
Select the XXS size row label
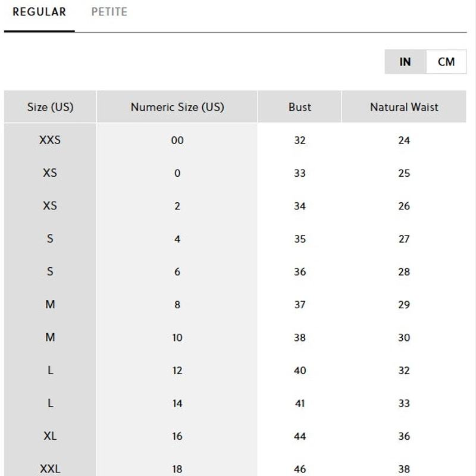(50, 140)
